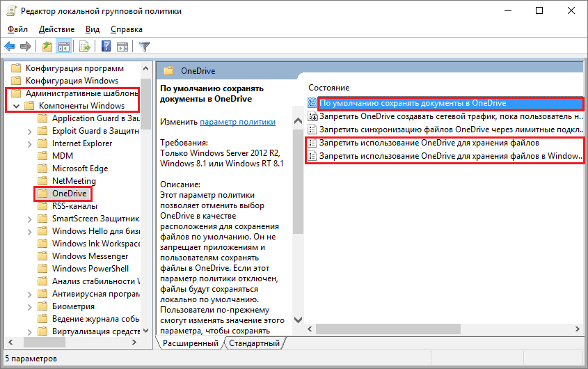The width and height of the screenshot is (588, 369).
Task: Click the folder icon next to Internet Explorer
Action: 42,143
